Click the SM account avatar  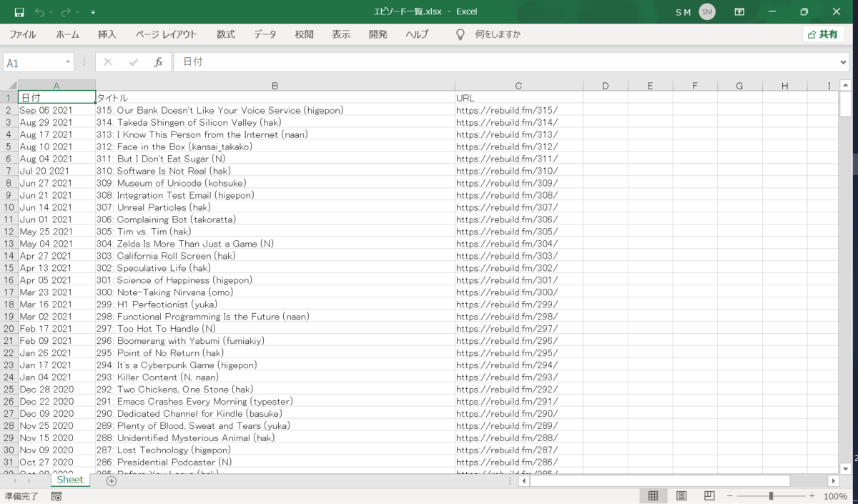(x=707, y=12)
